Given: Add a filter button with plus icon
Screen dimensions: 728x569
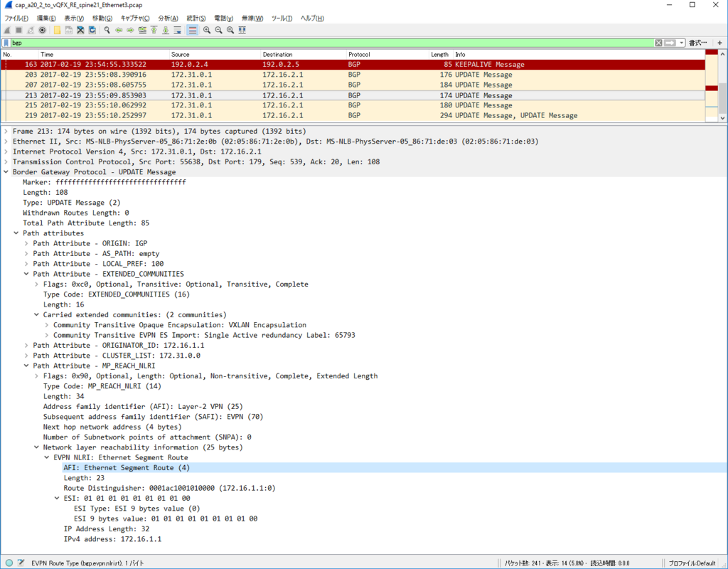Looking at the screenshot, I should (719, 43).
